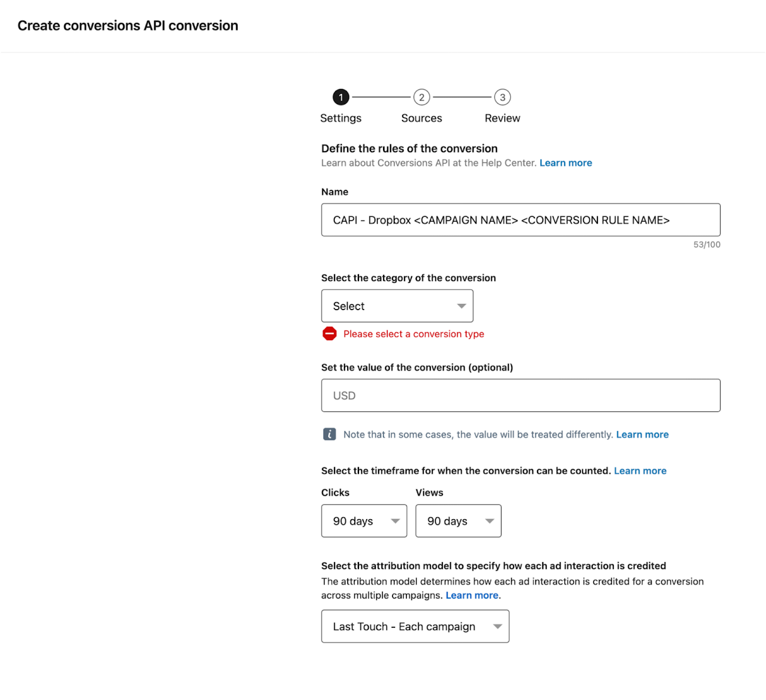766x700 pixels.
Task: Jump to the Review step label
Action: click(x=502, y=118)
